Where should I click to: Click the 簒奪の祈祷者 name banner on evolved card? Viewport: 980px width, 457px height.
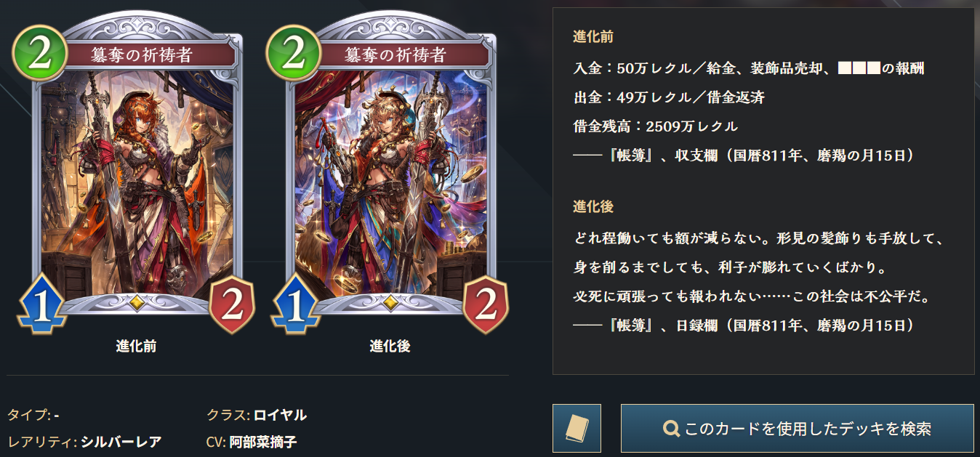click(395, 54)
